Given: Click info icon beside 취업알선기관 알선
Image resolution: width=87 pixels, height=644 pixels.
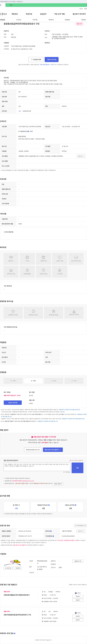Looking at the screenshot, I should 49,505.
